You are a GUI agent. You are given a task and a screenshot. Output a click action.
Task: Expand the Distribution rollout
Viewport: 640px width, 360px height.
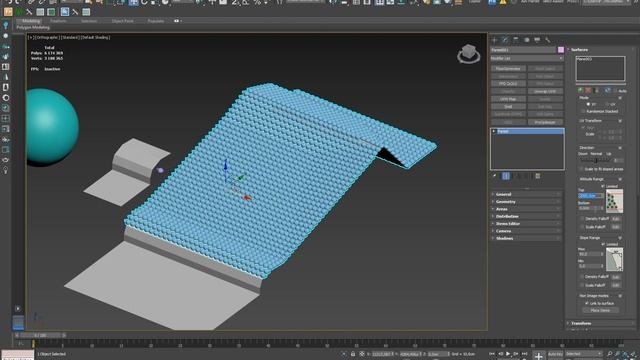coord(527,216)
